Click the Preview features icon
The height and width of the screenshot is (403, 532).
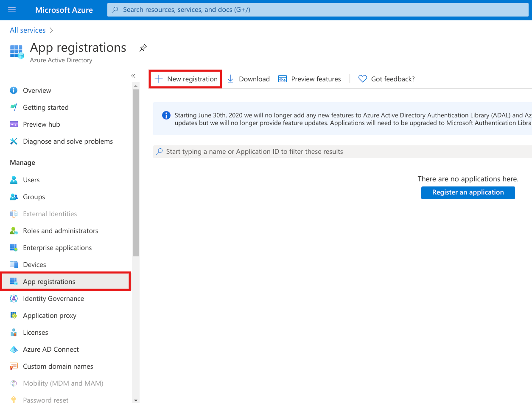283,79
